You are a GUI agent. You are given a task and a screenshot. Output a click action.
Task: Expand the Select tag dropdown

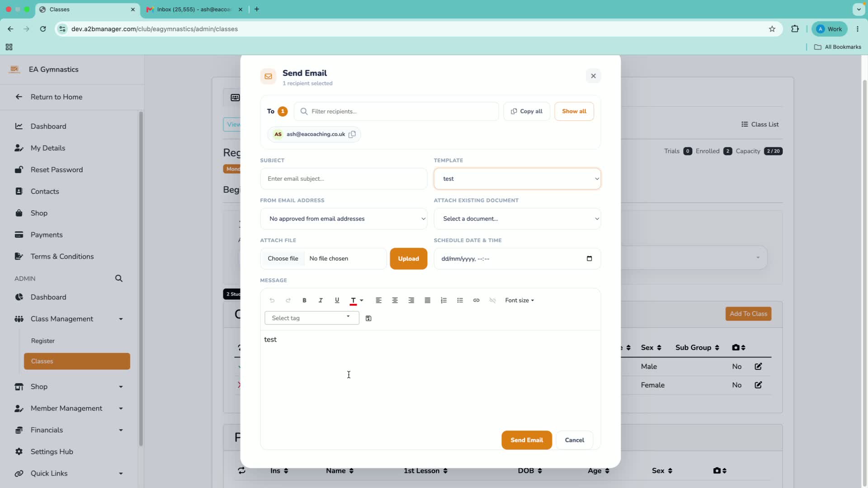click(311, 318)
